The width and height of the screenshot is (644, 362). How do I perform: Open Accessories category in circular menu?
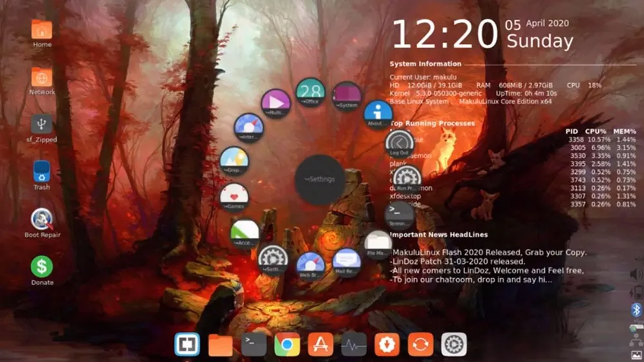(245, 233)
